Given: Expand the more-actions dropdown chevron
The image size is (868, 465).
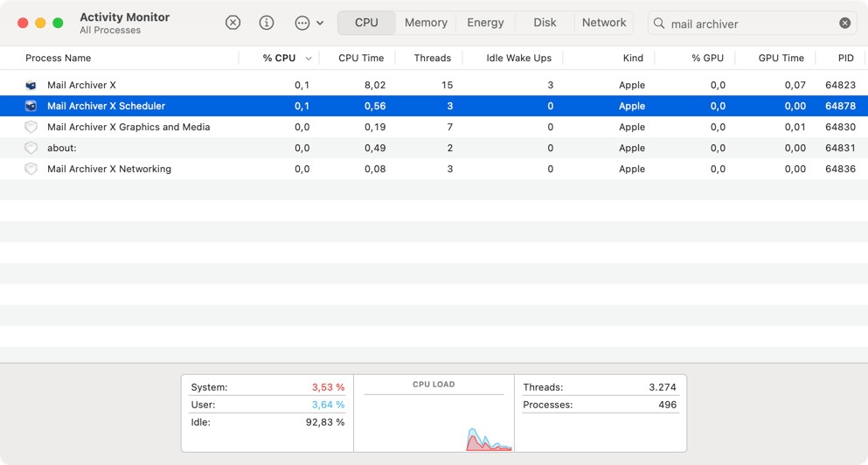Looking at the screenshot, I should (x=320, y=24).
